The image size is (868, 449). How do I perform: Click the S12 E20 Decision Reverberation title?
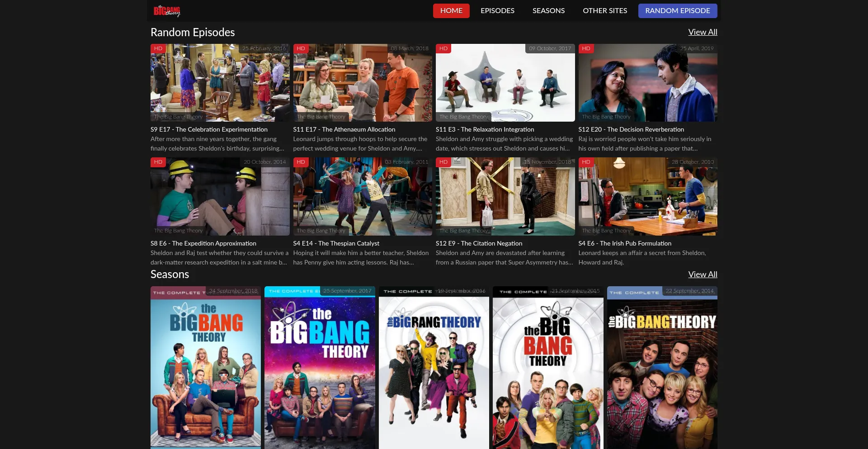pyautogui.click(x=631, y=129)
